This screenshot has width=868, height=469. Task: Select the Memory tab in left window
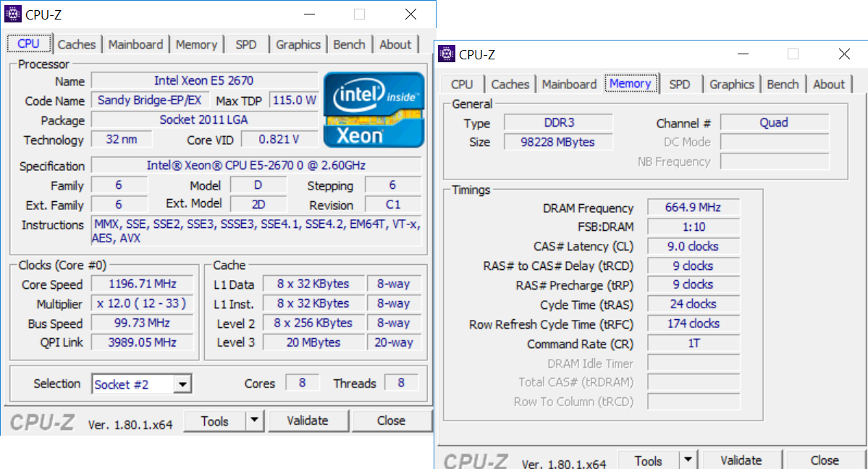(196, 44)
